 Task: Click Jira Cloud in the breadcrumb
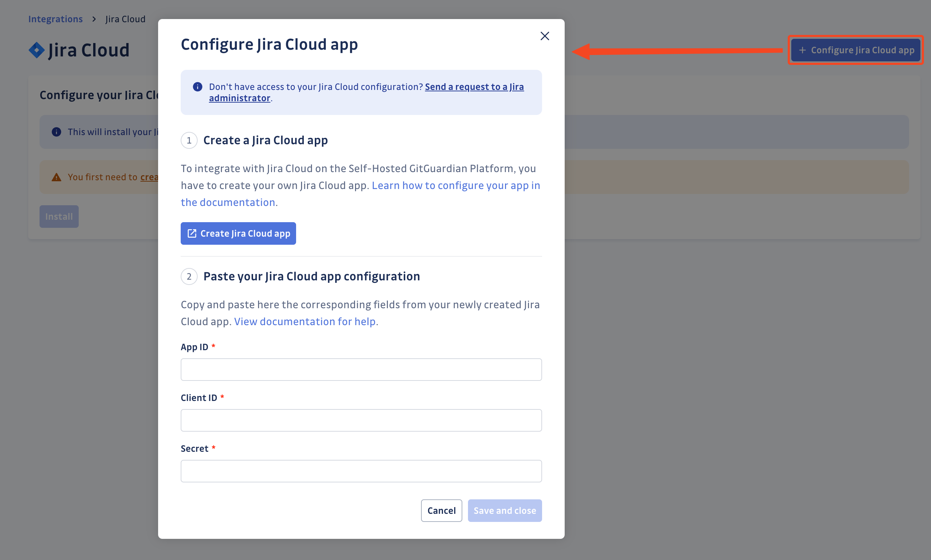pyautogui.click(x=125, y=19)
